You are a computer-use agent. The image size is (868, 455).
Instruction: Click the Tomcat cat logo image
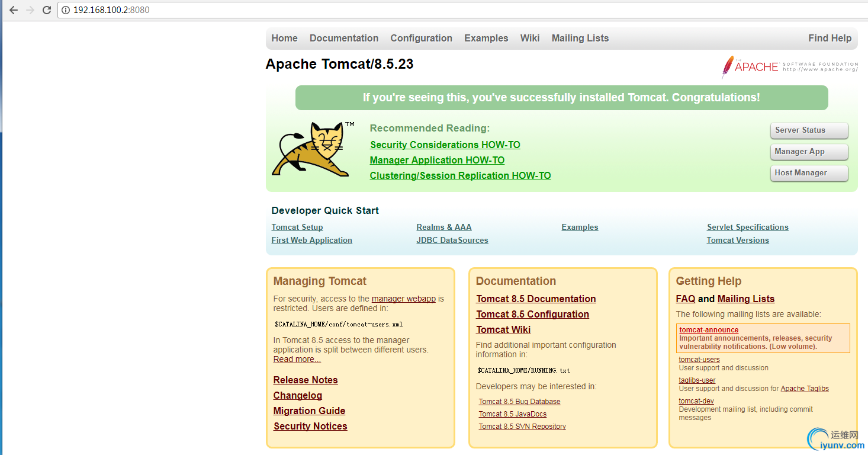(x=313, y=149)
